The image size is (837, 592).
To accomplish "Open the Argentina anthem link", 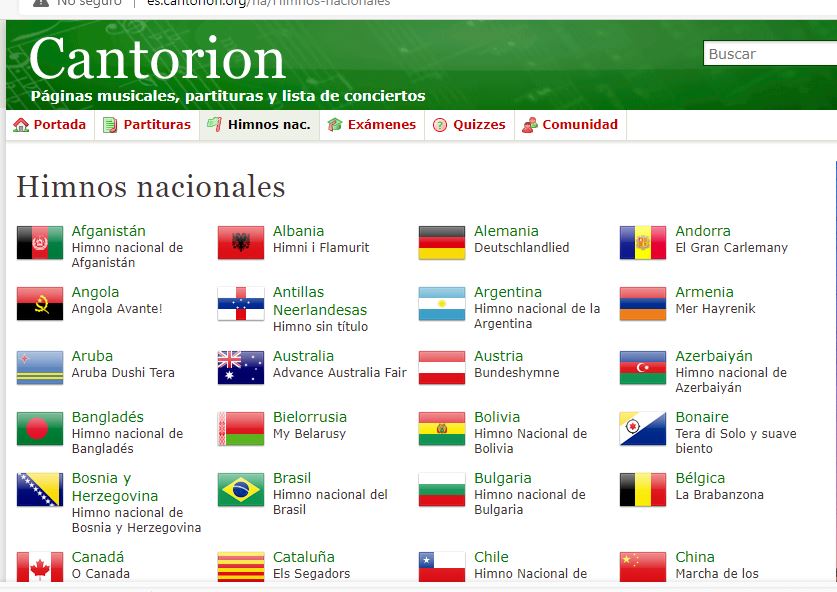I will coord(508,293).
